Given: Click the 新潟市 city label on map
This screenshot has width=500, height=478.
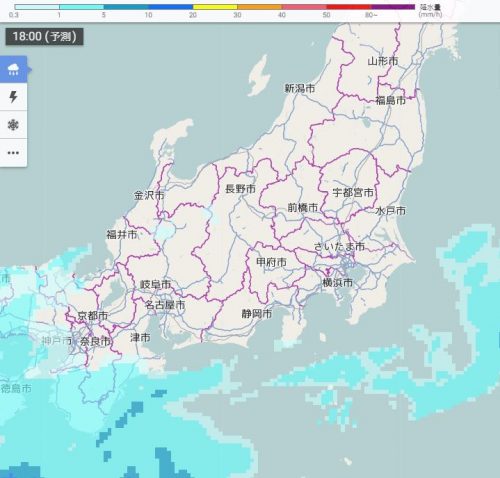Looking at the screenshot, I should click(299, 88).
